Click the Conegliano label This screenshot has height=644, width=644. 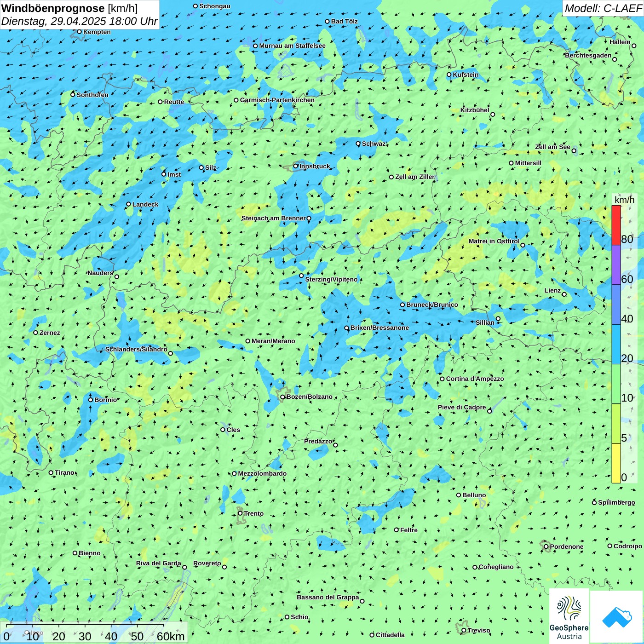(x=496, y=567)
